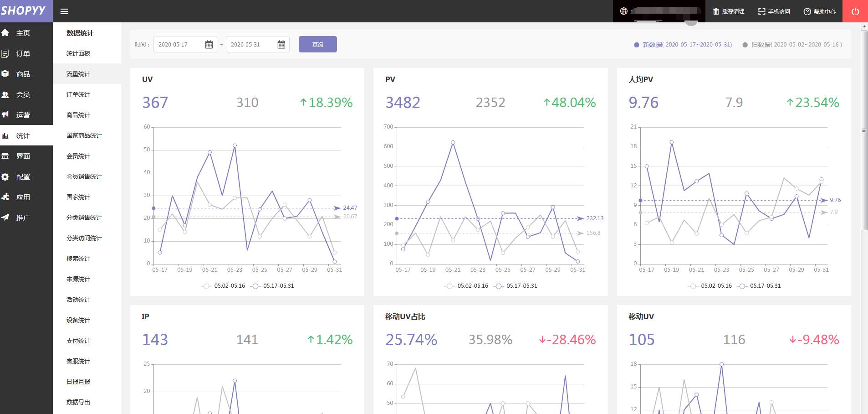Screen dimensions: 868x414
Task: Open 设备统计 page
Action: (78, 320)
